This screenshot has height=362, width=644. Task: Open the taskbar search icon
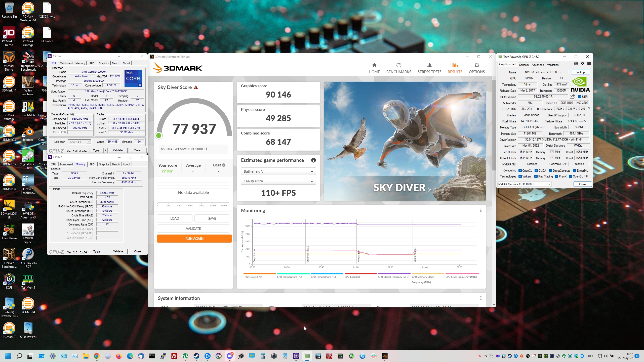coord(19,356)
